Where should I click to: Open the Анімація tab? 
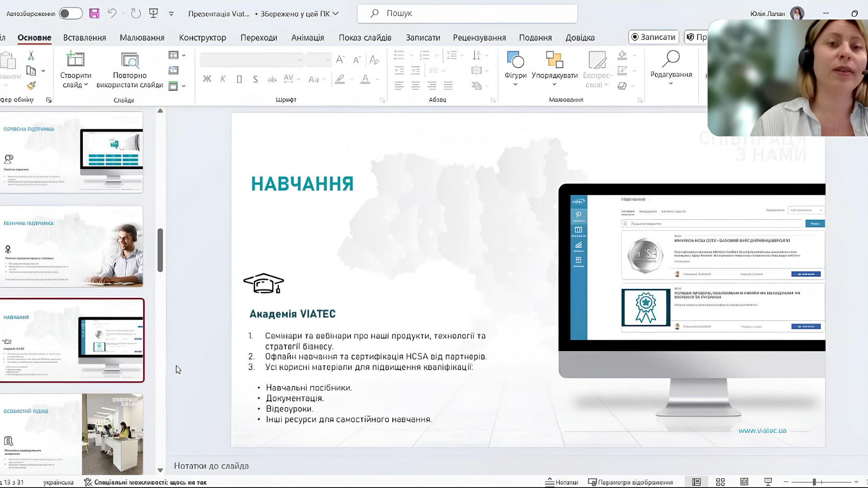pos(308,38)
